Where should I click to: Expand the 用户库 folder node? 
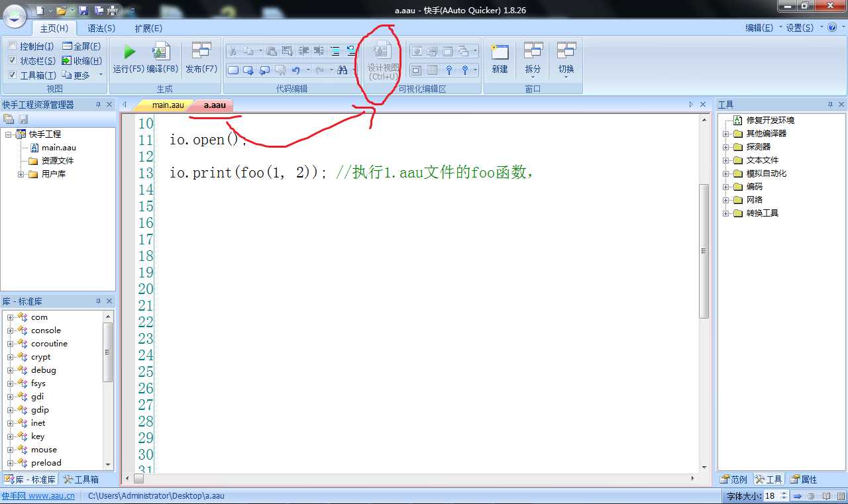[x=21, y=174]
